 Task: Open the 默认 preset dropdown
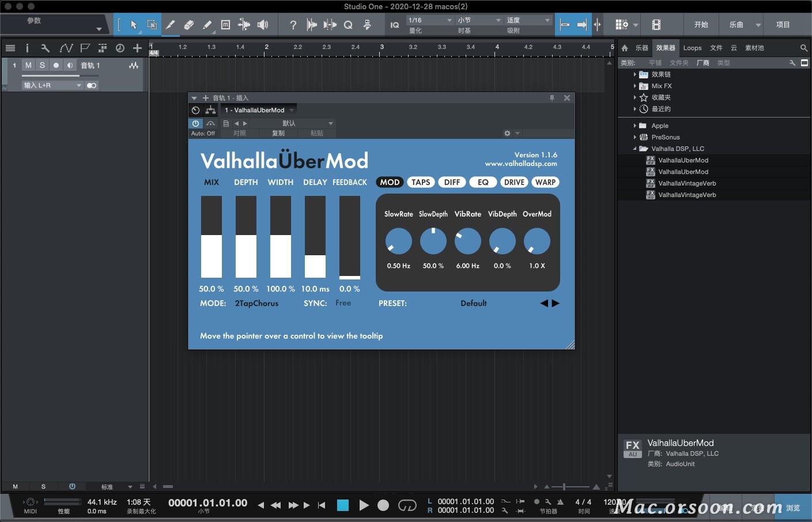coord(292,123)
